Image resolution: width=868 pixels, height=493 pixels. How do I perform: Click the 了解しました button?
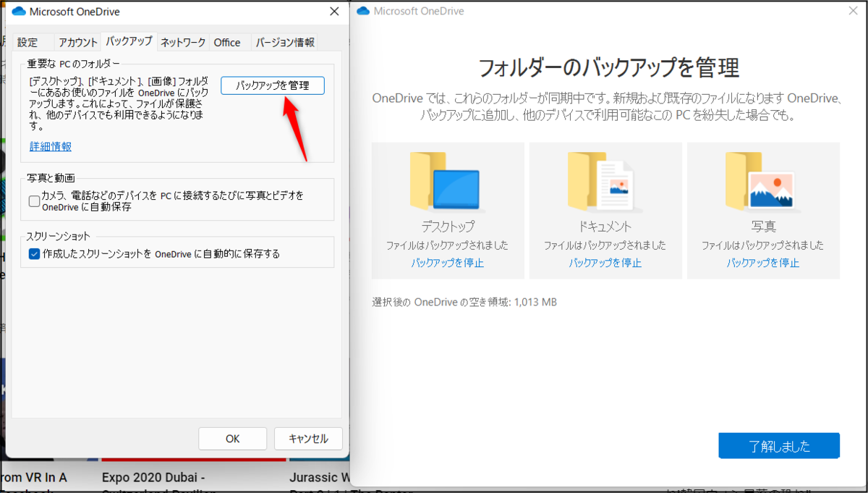pyautogui.click(x=779, y=446)
